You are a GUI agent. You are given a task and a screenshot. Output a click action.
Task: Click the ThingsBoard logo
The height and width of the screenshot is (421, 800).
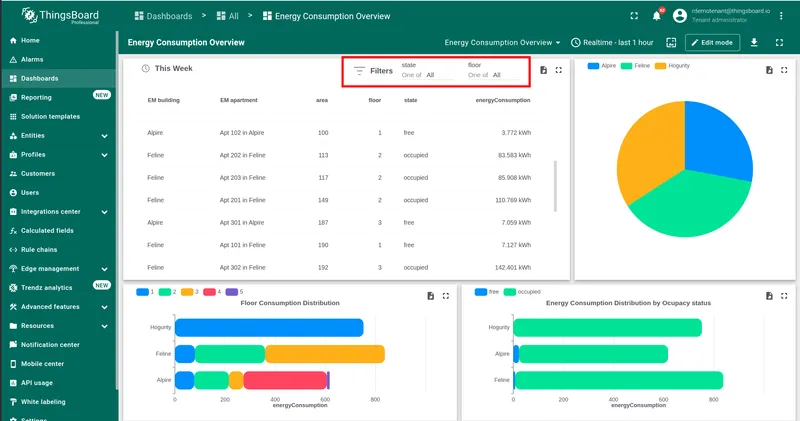click(x=60, y=16)
